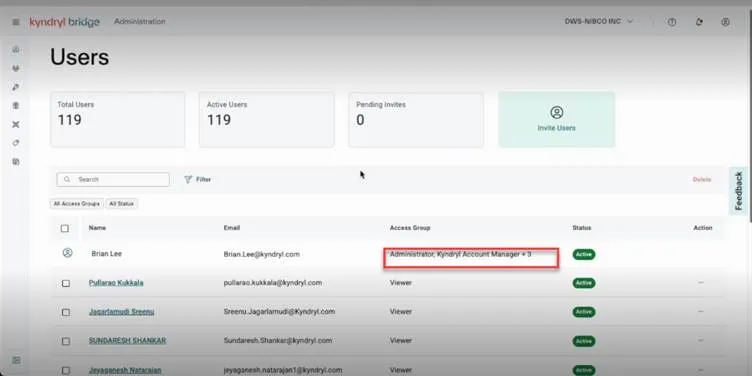Open the notifications bell icon
Viewport: 752px width, 376px height.
[699, 22]
